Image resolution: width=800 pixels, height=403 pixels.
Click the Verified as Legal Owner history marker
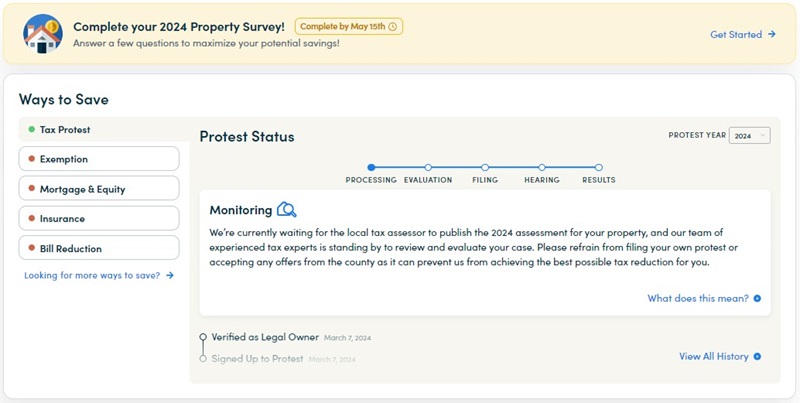203,338
